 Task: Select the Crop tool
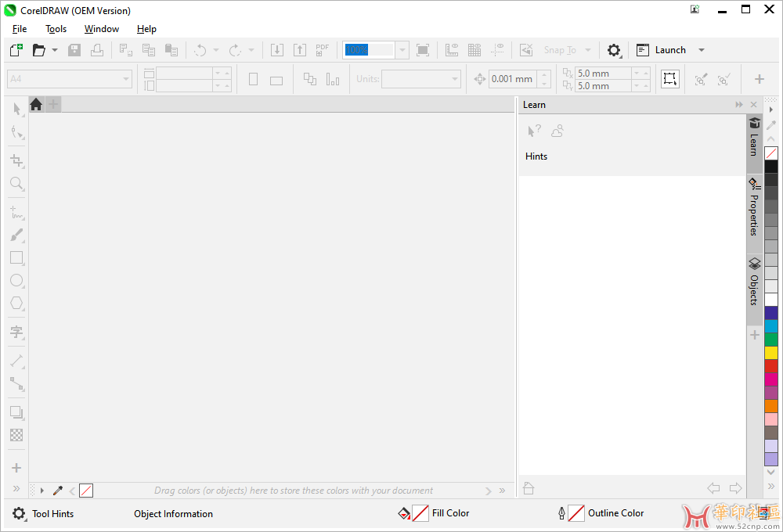(x=17, y=160)
